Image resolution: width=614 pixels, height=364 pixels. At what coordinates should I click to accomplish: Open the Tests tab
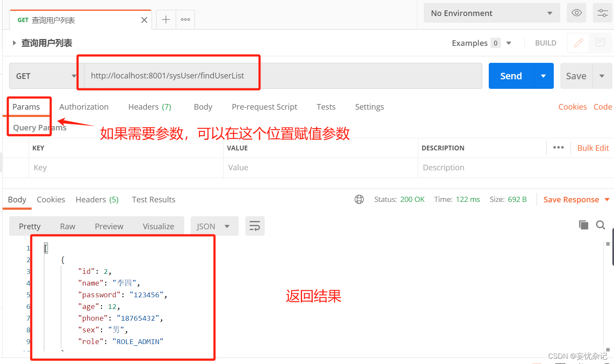coord(326,107)
